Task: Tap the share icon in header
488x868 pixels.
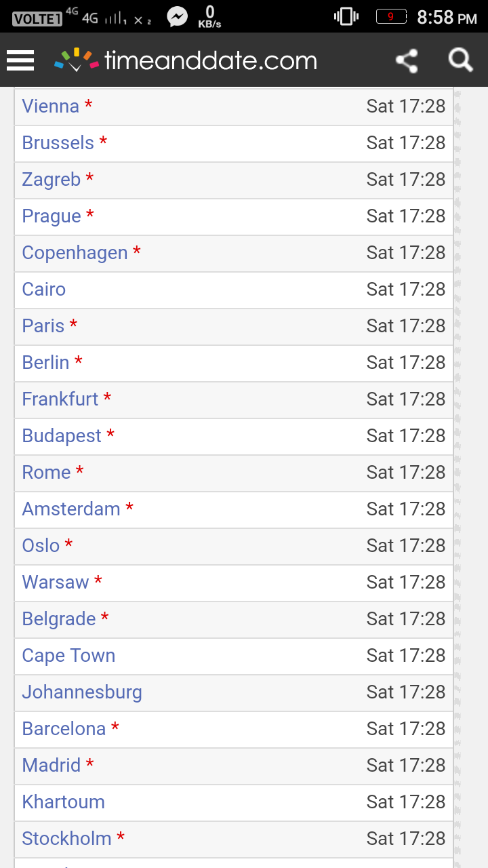Action: [x=407, y=61]
